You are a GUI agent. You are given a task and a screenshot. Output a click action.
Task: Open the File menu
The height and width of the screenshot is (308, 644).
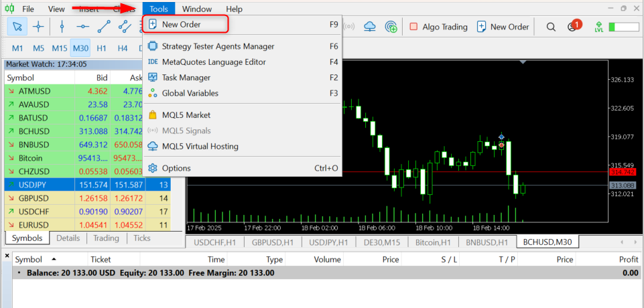pos(28,9)
